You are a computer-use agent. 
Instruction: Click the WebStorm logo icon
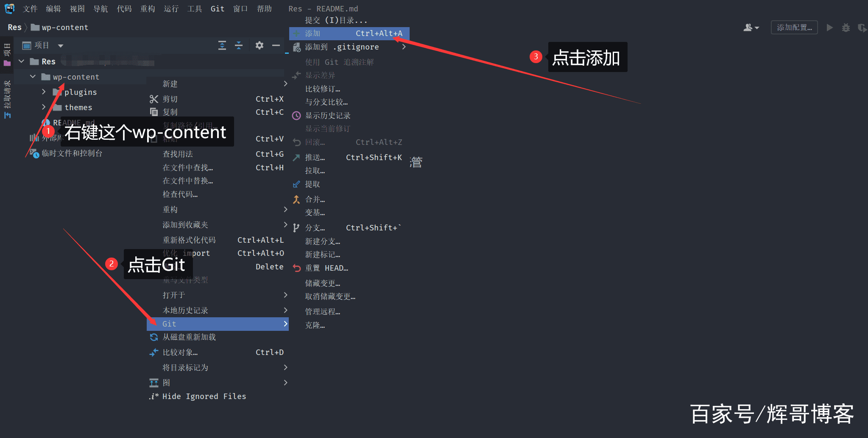[x=9, y=8]
